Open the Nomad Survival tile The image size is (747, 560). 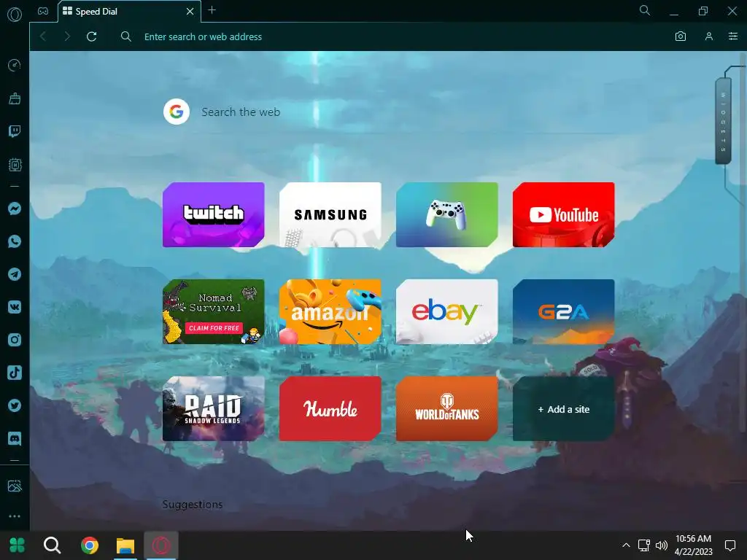214,312
